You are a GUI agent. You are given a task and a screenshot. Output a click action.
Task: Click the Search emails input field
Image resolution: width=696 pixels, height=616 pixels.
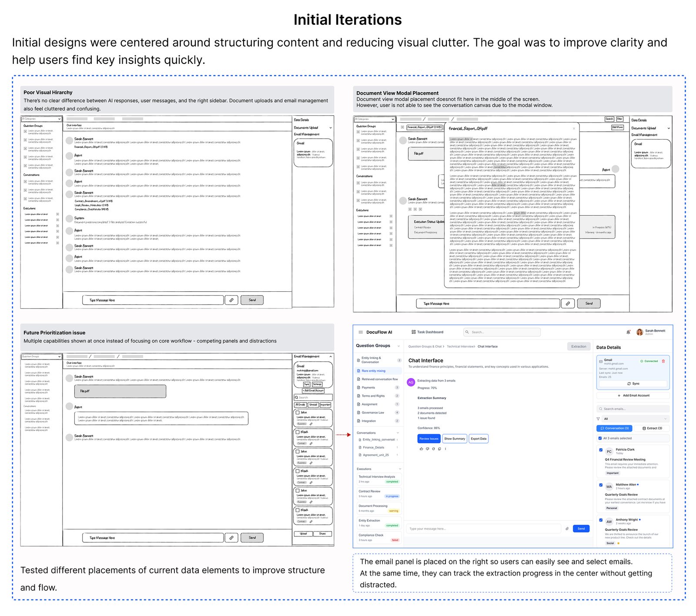coord(633,409)
